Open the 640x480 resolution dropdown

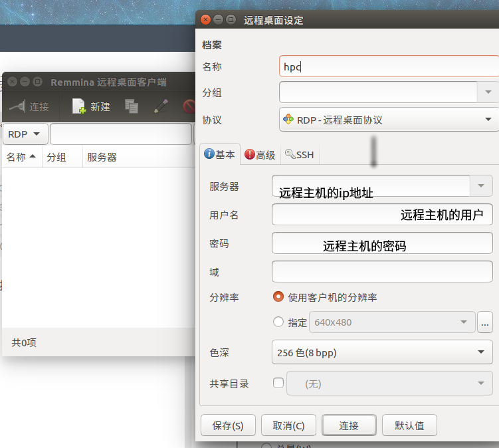(392, 322)
